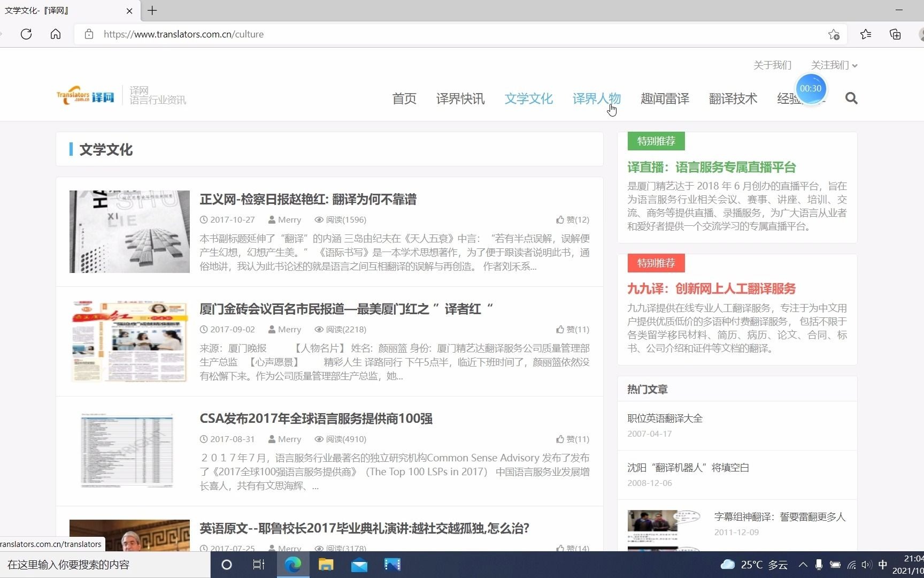Open a new browser tab

click(152, 10)
